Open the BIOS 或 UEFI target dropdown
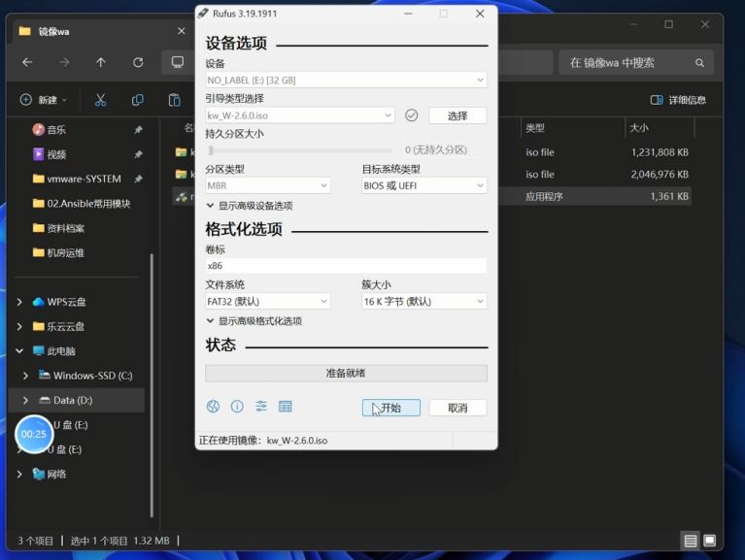Viewport: 745px width, 560px height. (424, 185)
